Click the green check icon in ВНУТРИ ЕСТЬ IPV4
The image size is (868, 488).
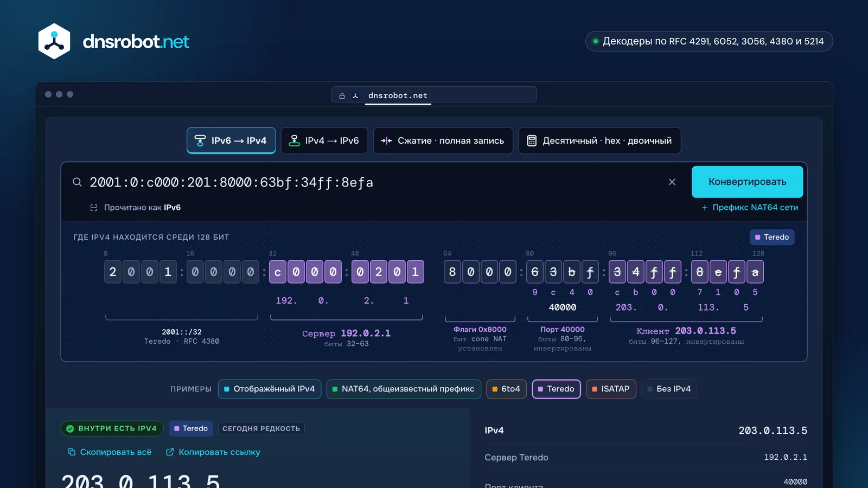pyautogui.click(x=70, y=428)
